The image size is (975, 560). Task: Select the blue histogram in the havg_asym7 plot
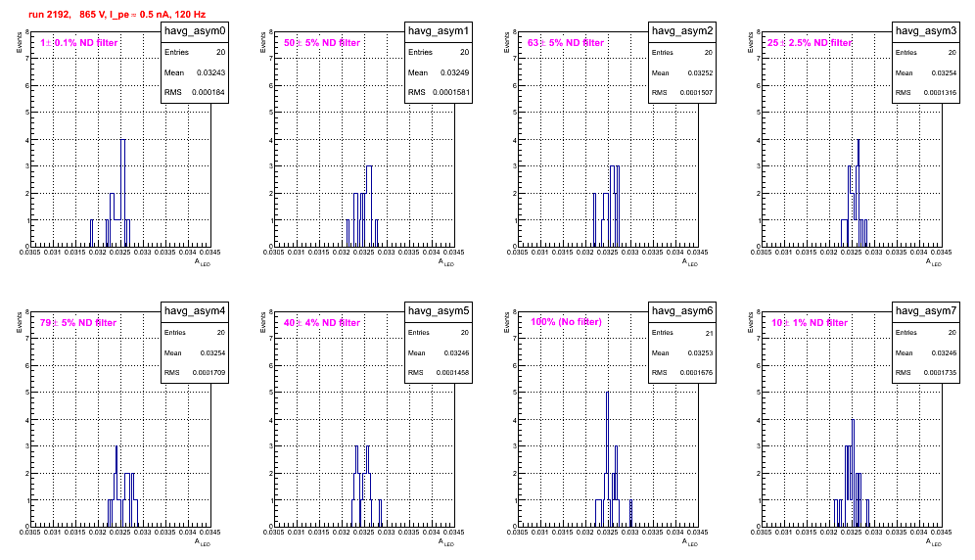(x=853, y=473)
